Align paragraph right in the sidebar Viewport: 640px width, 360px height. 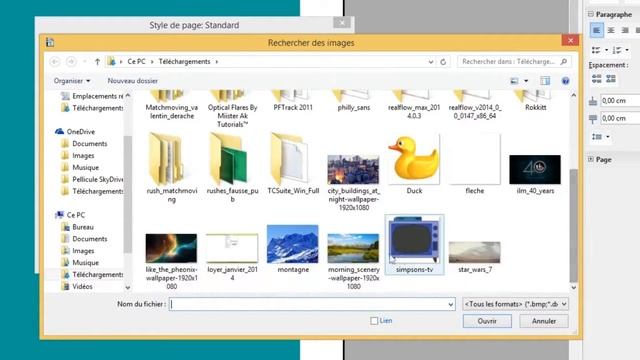click(x=625, y=31)
